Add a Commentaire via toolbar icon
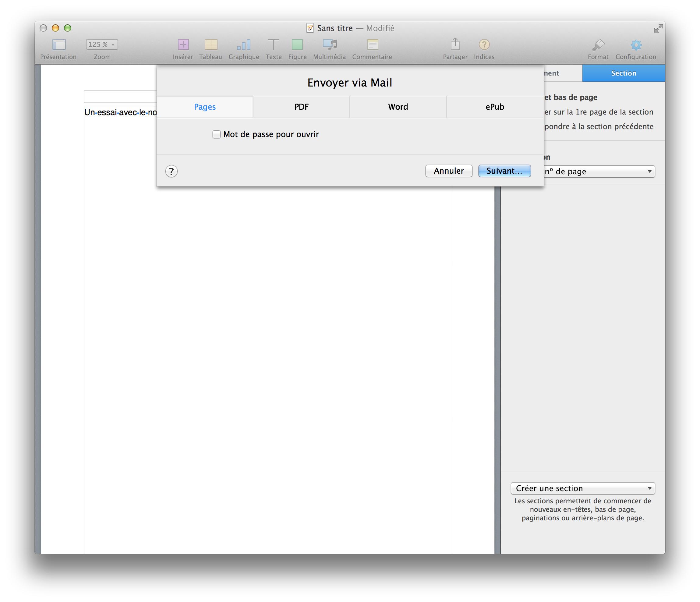This screenshot has width=700, height=602. coord(372,44)
